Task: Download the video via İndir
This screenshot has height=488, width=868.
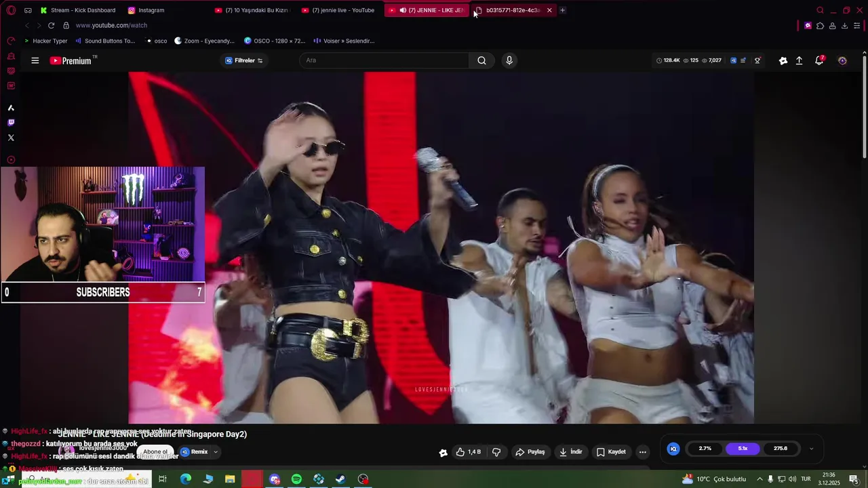Action: point(570,452)
